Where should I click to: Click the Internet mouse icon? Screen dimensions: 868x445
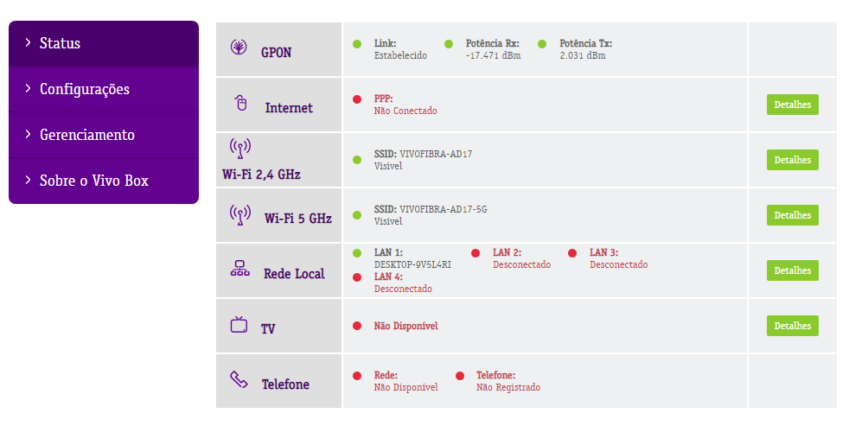point(241,103)
